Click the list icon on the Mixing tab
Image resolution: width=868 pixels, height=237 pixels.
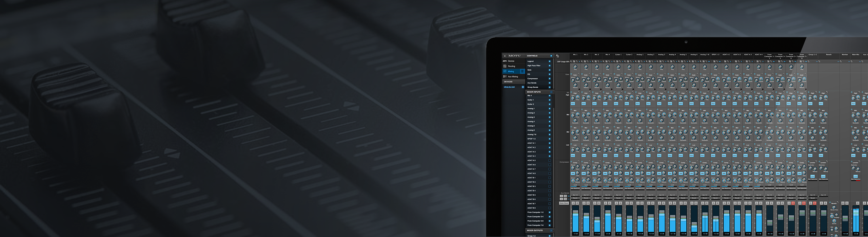pyautogui.click(x=522, y=71)
